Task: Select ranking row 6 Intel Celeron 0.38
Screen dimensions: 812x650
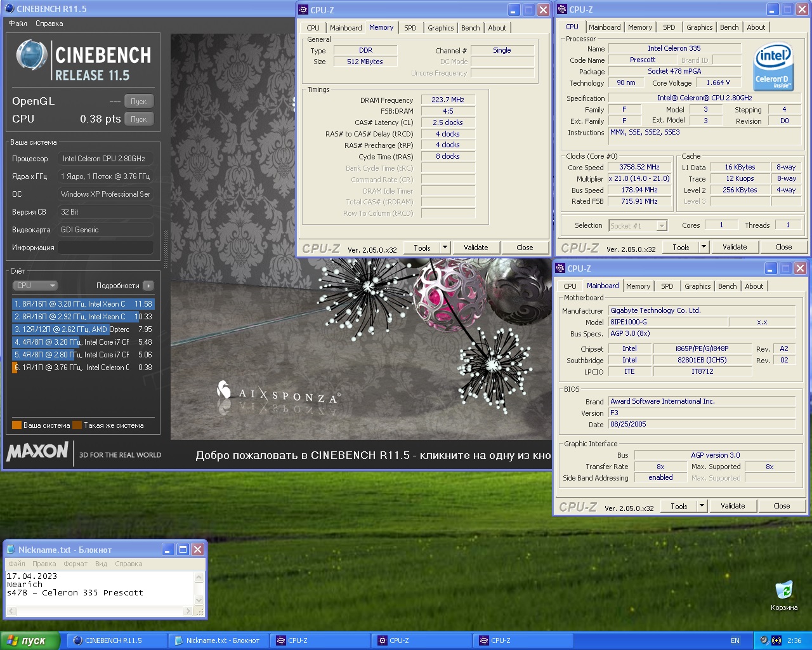Action: pos(83,368)
